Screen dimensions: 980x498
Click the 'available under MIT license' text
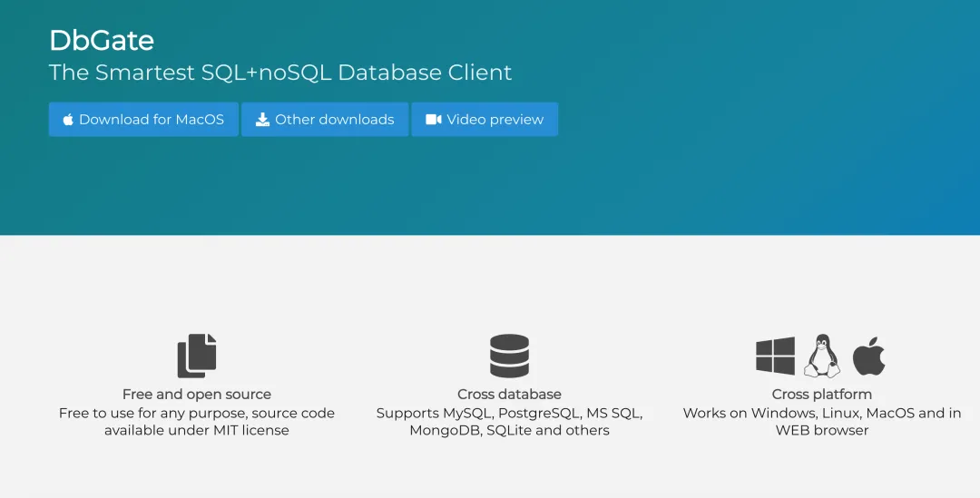[197, 430]
